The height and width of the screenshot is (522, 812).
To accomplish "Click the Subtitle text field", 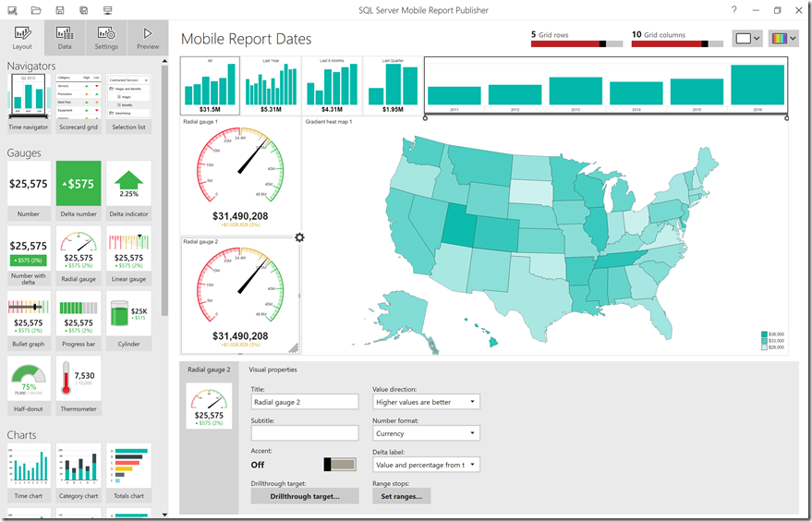I will pyautogui.click(x=305, y=433).
